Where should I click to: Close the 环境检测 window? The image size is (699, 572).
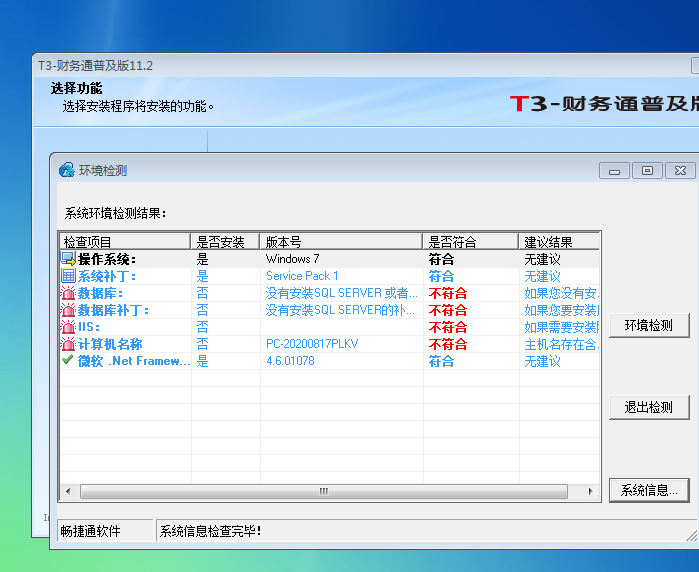[680, 170]
